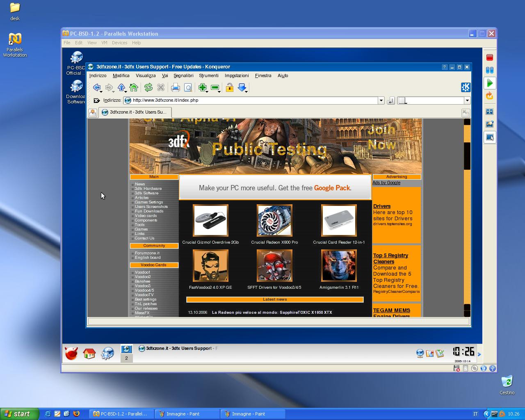Open the Strumenti menu
Viewport: 525px width, 420px height.
tap(209, 75)
